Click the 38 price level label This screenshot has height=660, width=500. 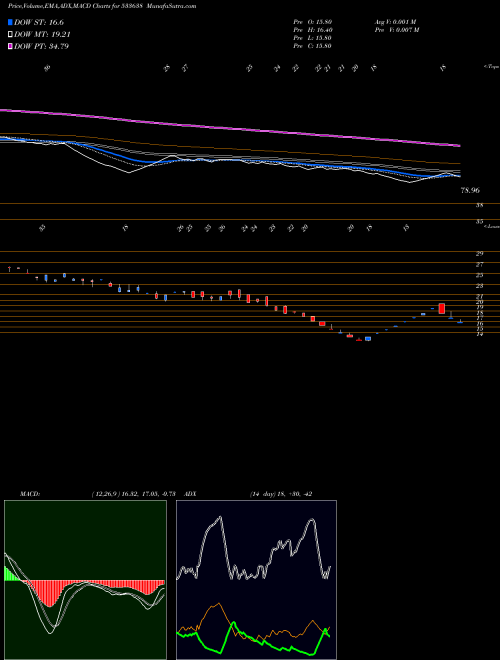(x=479, y=205)
